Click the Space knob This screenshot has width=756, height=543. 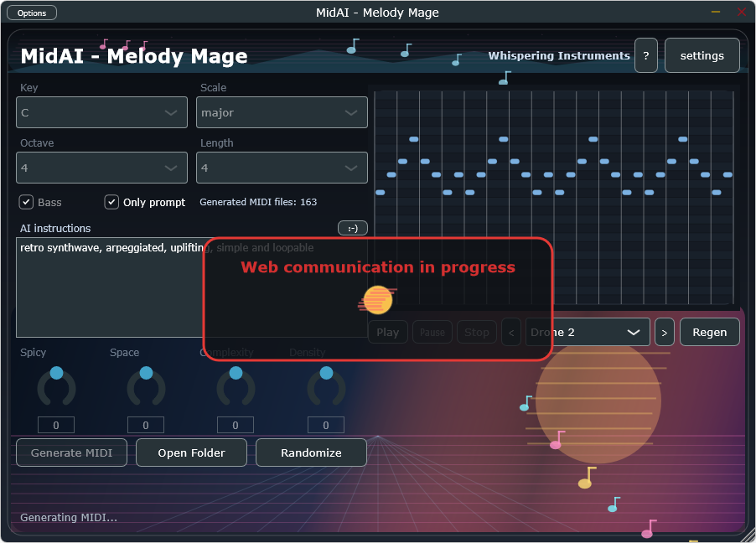point(146,387)
